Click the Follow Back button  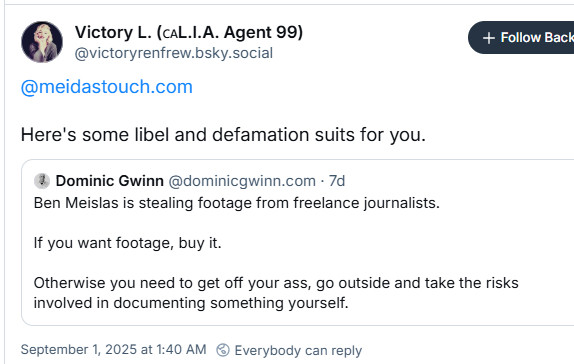point(521,38)
